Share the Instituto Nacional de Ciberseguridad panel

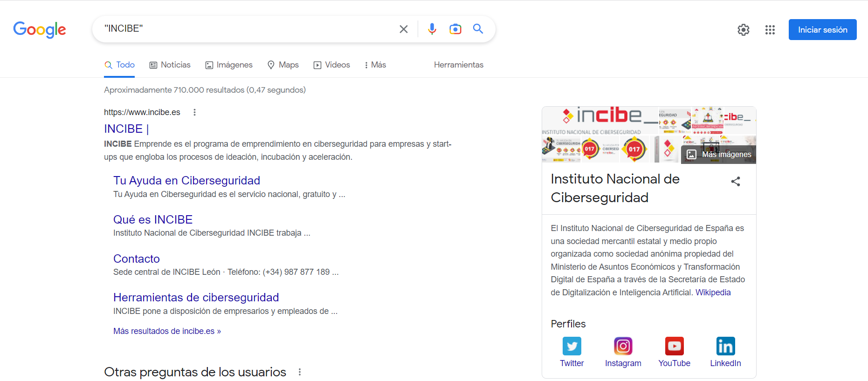coord(736,181)
